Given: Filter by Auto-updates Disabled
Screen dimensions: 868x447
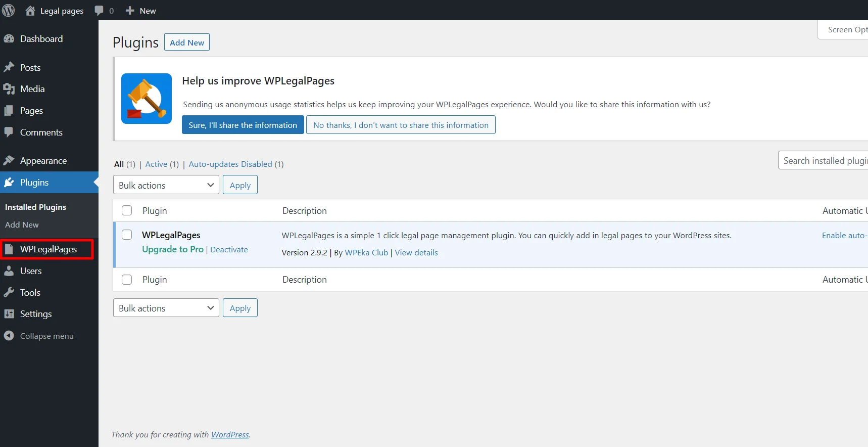Looking at the screenshot, I should pos(230,164).
